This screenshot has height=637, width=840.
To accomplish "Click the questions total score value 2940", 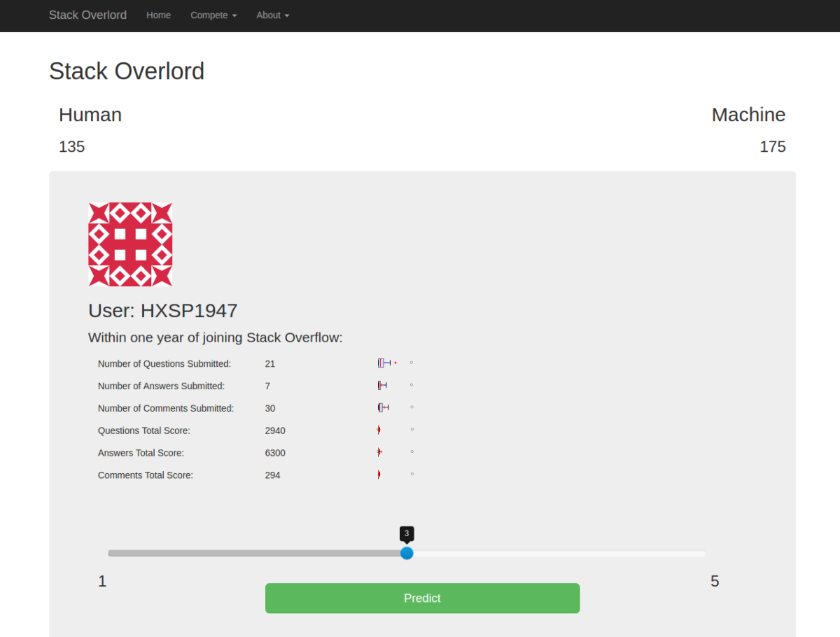I will point(275,431).
